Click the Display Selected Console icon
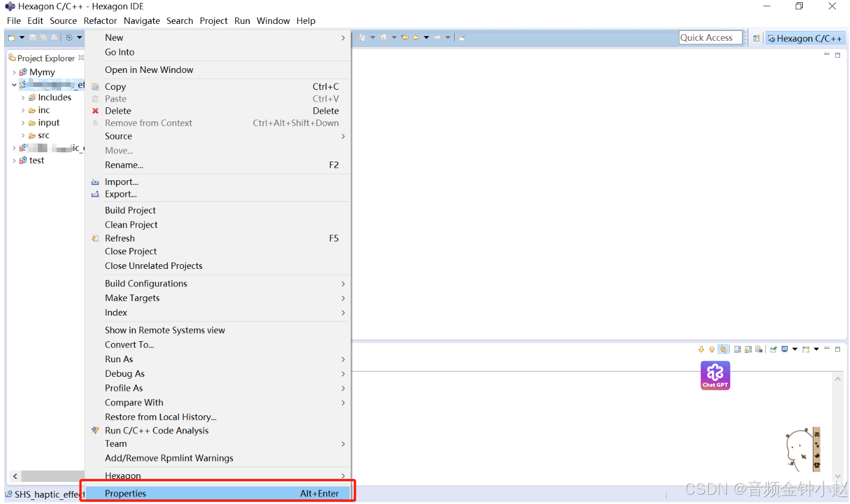Screen dimensions: 850x504 pos(785,349)
